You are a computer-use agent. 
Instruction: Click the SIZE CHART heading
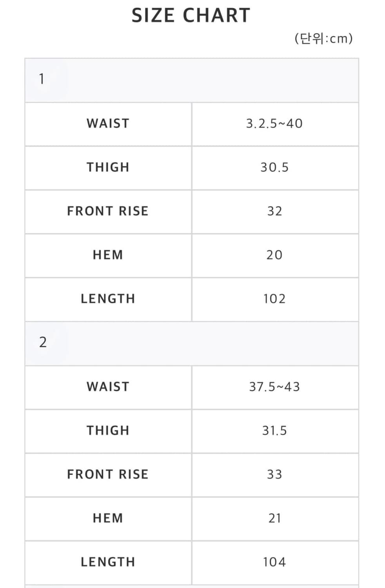tap(191, 16)
